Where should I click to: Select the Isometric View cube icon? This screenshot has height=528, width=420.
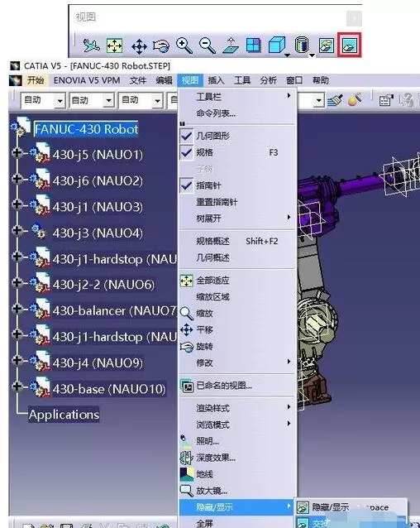[277, 45]
